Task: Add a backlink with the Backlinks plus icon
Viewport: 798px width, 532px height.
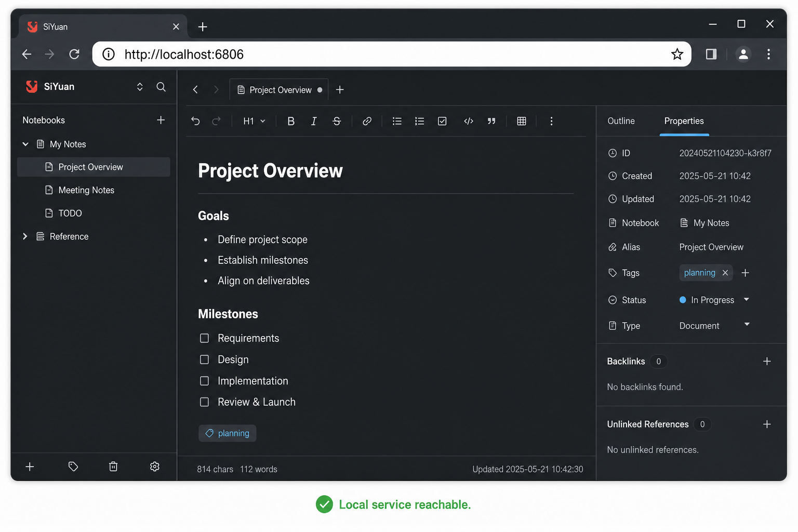Action: pyautogui.click(x=767, y=361)
